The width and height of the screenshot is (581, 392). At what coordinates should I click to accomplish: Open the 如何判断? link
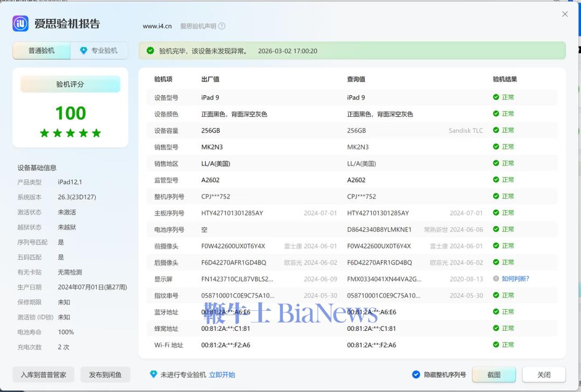coord(515,279)
